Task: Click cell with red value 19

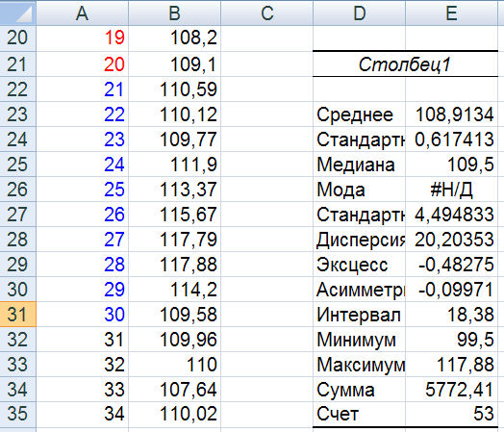Action: coord(83,38)
